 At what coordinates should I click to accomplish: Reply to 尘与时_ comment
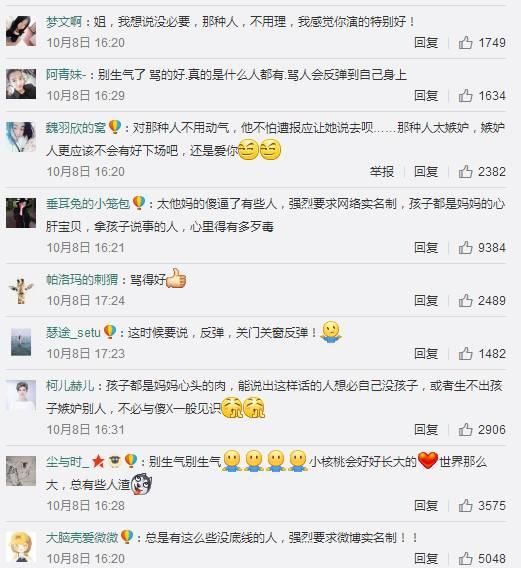tap(426, 506)
